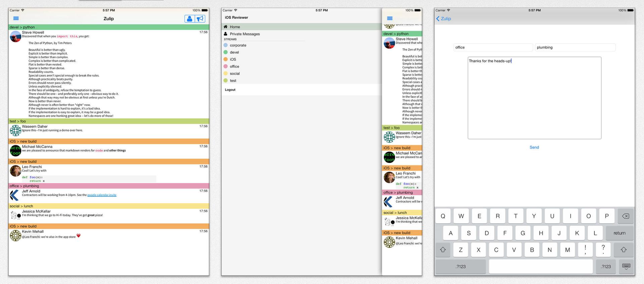Tap the P key on the keyboard
Viewport: 644px width, 284px height.
pos(607,216)
